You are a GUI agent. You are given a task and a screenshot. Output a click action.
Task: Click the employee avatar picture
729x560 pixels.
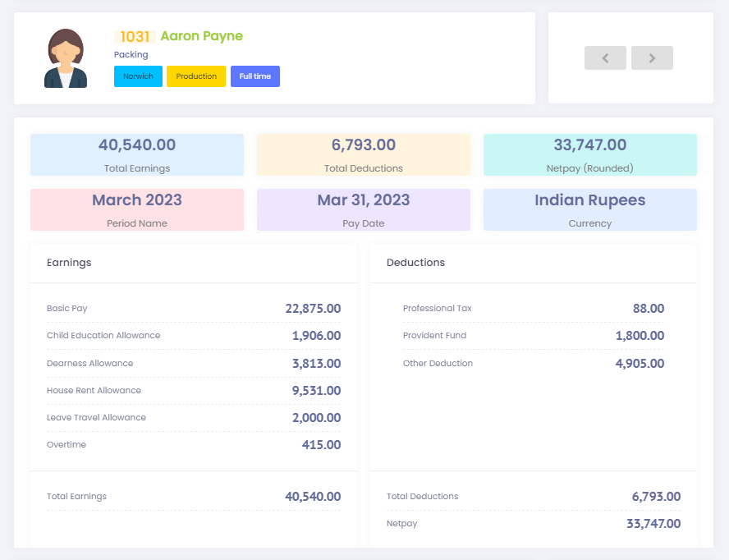66,58
